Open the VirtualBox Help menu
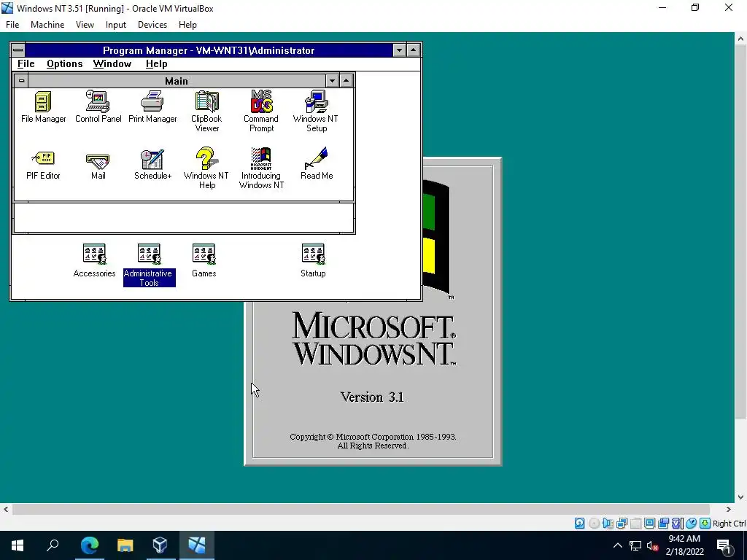 pos(187,25)
